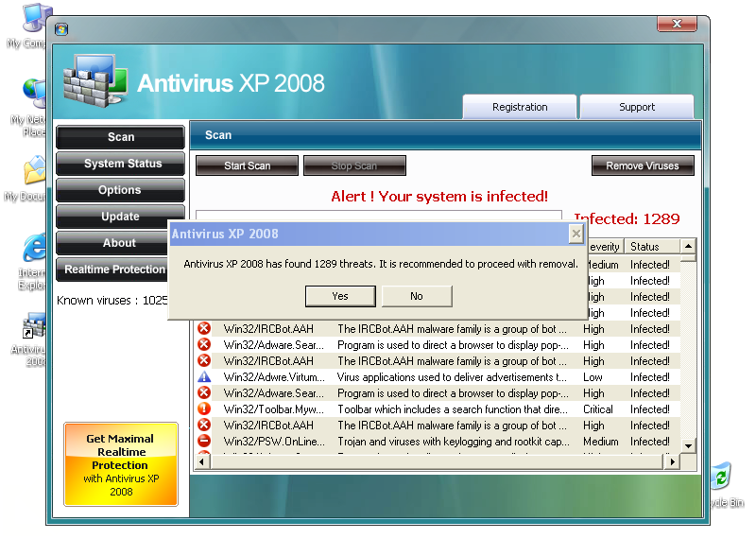Click No in the threats dialog

pyautogui.click(x=417, y=296)
